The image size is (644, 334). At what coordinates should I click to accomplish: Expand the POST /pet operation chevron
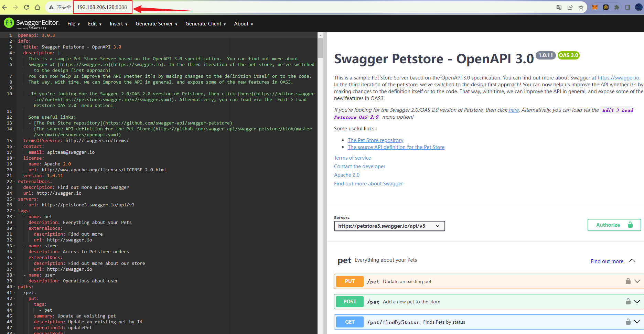637,301
